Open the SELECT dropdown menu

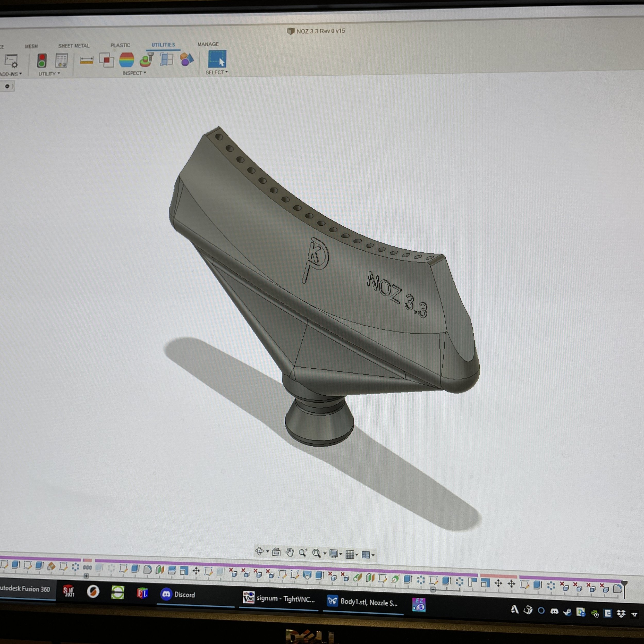coord(217,72)
